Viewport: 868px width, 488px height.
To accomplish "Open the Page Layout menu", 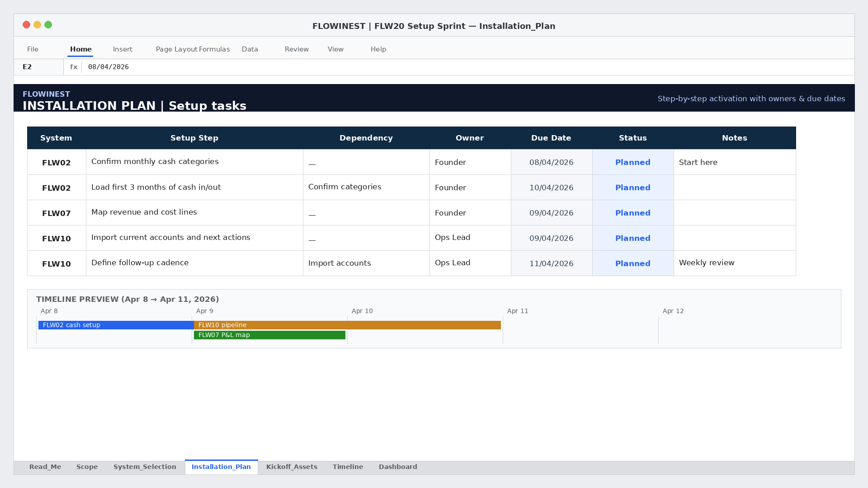I will tap(177, 49).
